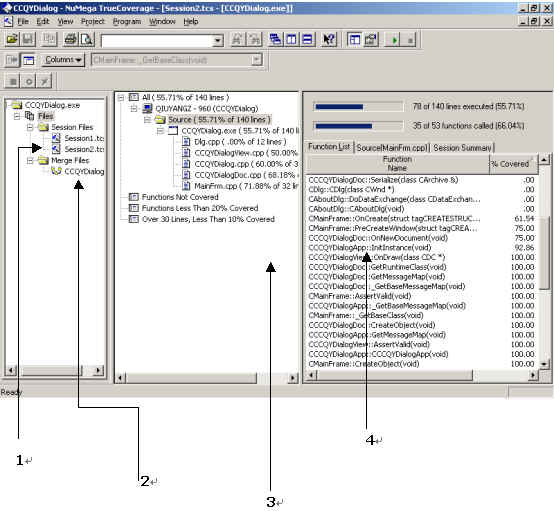
Task: Collapse the All 55.71% node
Action: tap(121, 97)
